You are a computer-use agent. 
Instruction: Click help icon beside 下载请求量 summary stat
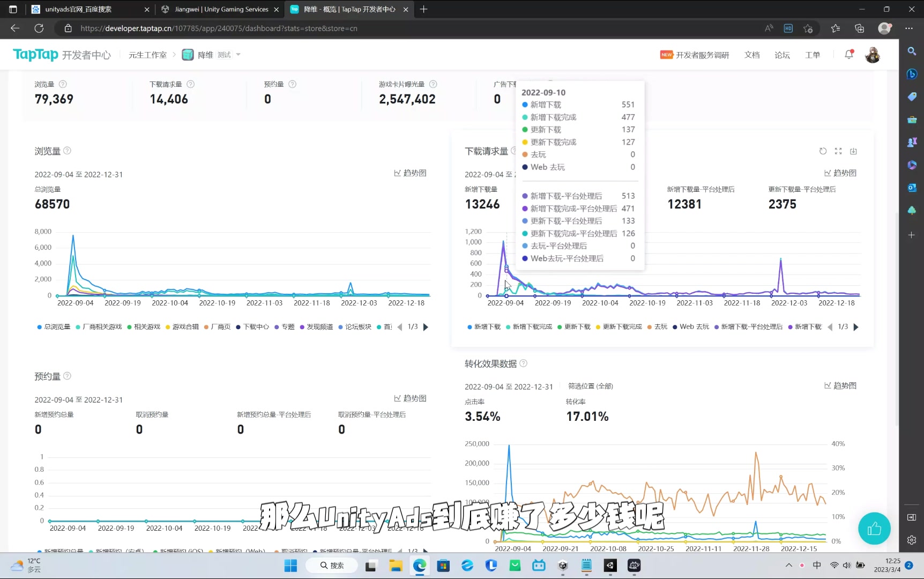[190, 84]
